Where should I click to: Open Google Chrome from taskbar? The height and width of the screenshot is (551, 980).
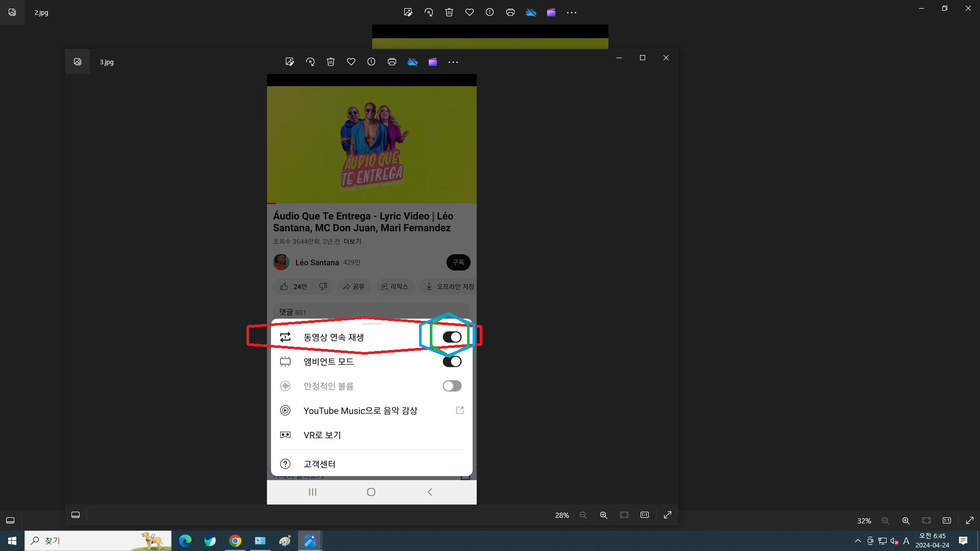point(235,541)
